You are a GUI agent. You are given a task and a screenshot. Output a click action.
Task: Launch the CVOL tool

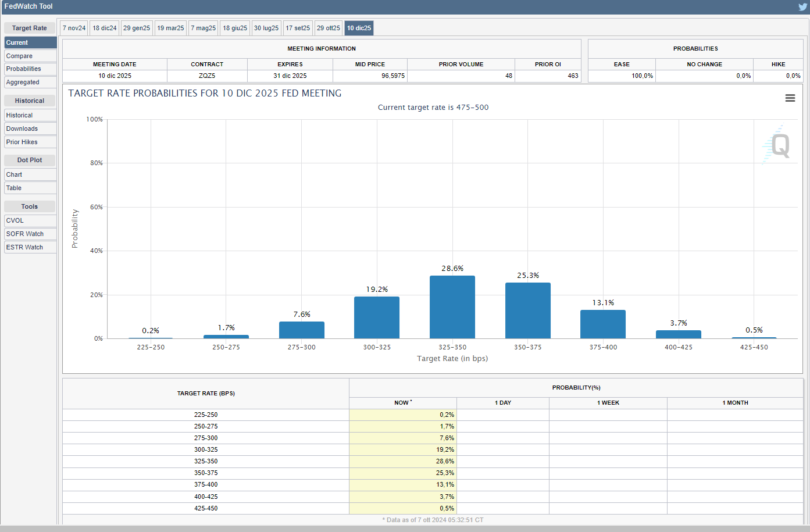click(30, 220)
